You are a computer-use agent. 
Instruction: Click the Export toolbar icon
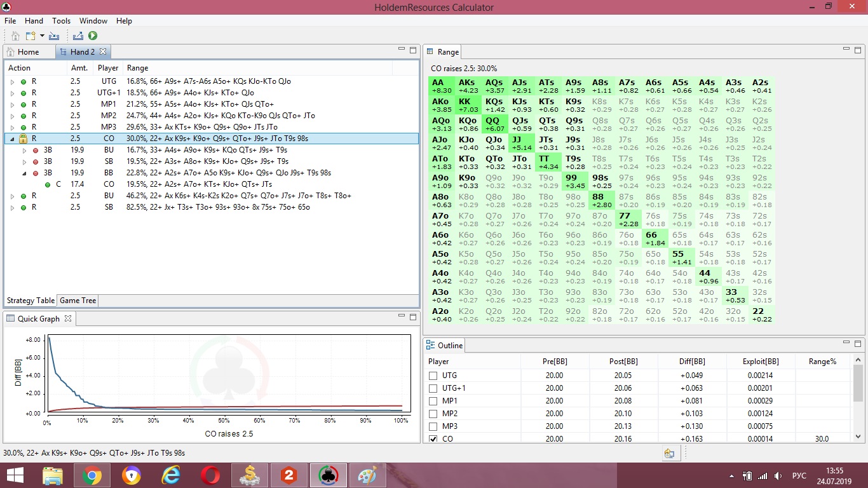[x=78, y=36]
